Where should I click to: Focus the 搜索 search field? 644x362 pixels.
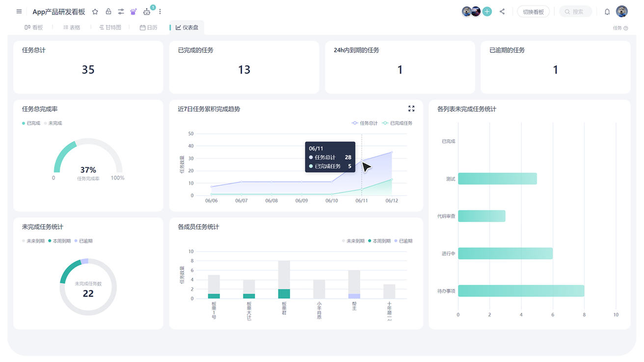(x=575, y=11)
